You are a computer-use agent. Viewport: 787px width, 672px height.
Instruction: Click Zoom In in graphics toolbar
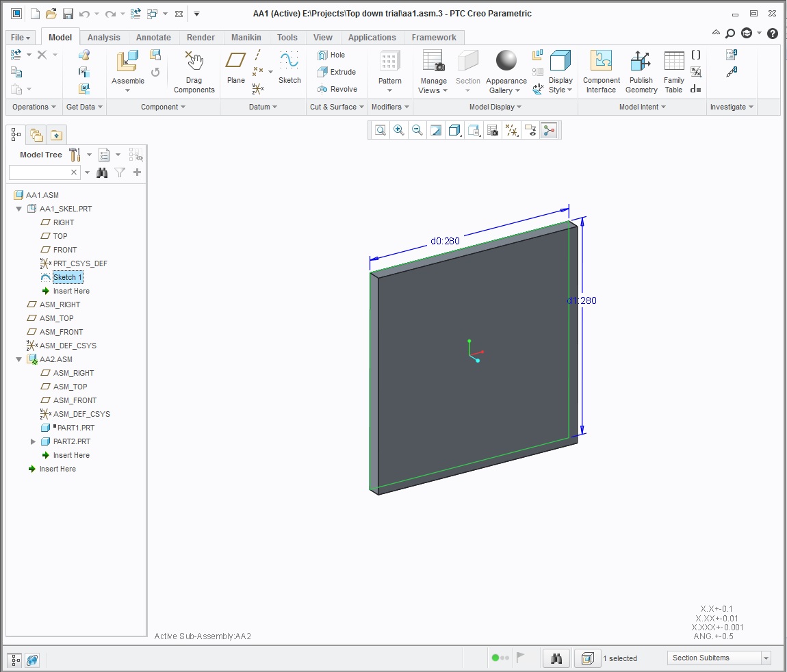399,131
